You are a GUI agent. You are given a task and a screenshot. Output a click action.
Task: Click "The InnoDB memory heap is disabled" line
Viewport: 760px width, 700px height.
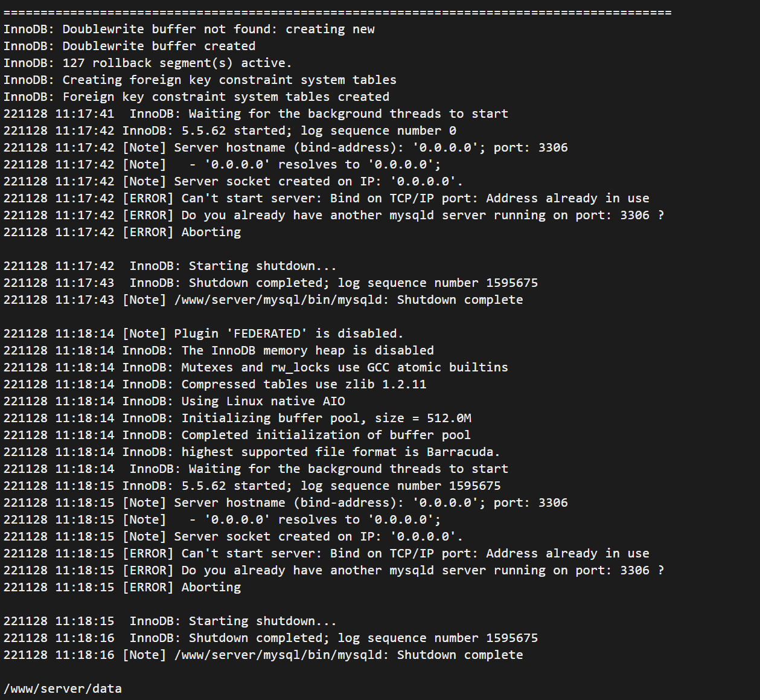pos(219,350)
